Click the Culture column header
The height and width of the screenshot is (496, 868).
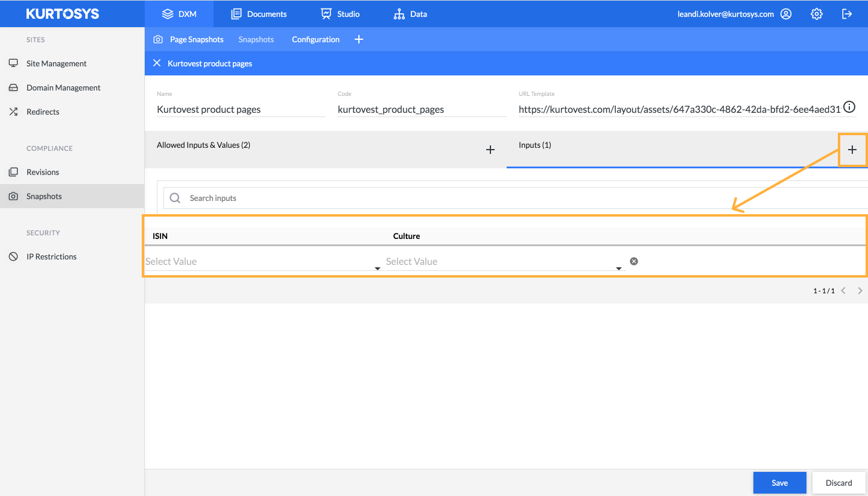coord(407,236)
